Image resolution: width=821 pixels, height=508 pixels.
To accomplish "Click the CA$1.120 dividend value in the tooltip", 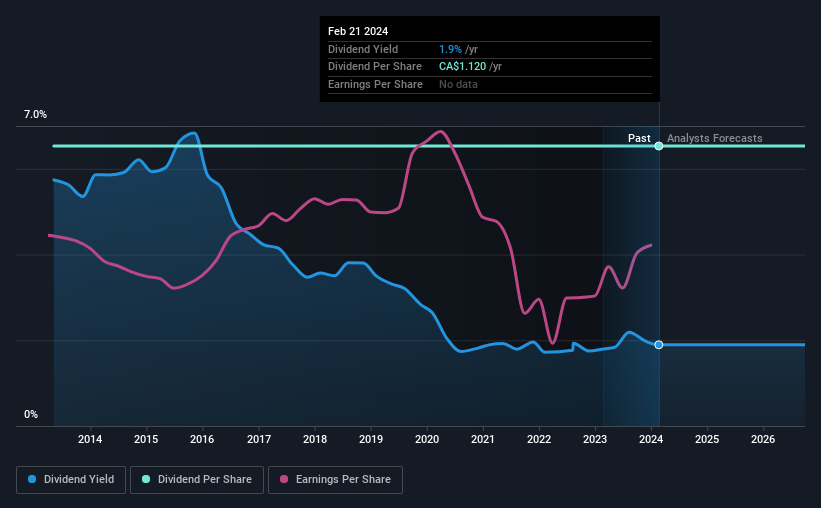I will pos(462,67).
